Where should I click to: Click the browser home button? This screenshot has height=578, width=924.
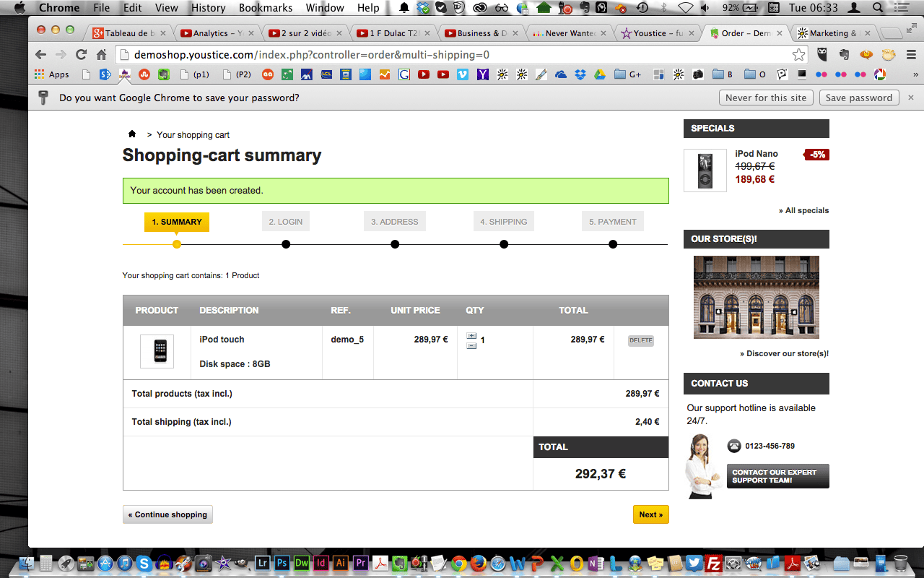[x=102, y=55]
